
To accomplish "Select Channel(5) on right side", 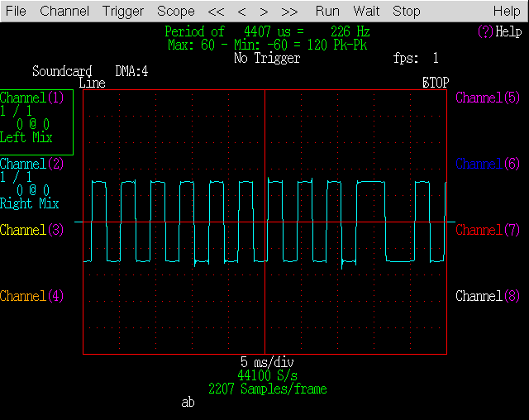I will (x=488, y=98).
